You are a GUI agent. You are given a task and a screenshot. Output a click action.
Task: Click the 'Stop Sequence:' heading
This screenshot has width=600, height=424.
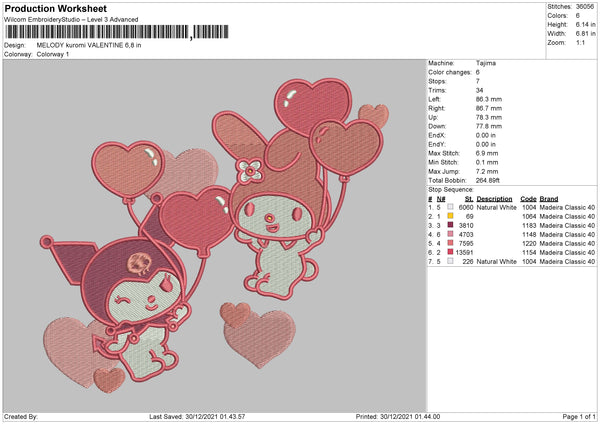tap(451, 190)
